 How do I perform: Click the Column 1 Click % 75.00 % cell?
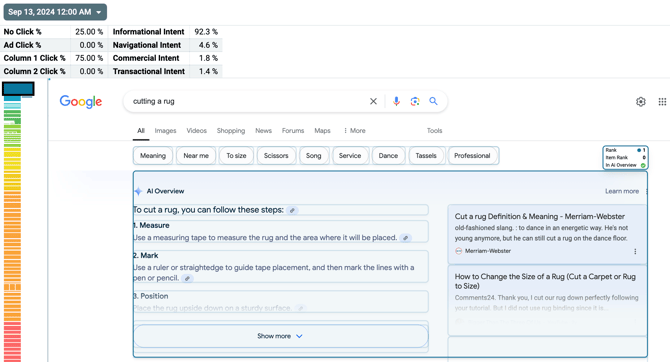(89, 58)
